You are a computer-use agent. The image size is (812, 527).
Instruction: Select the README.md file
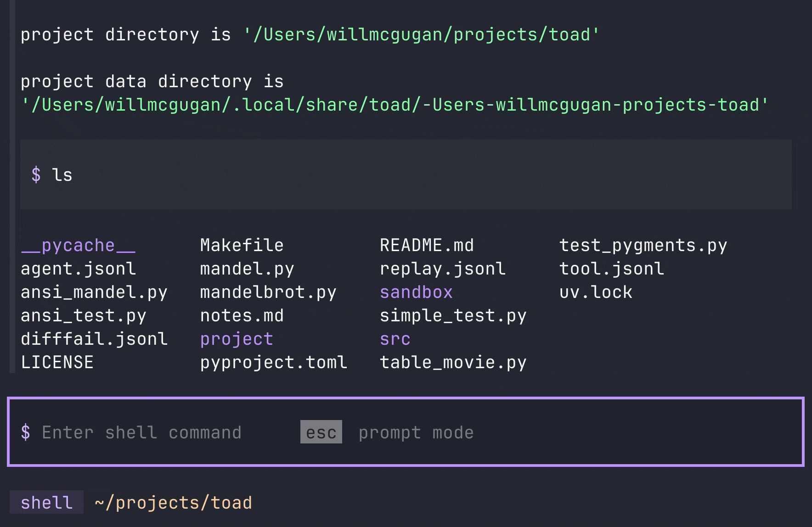pos(427,245)
